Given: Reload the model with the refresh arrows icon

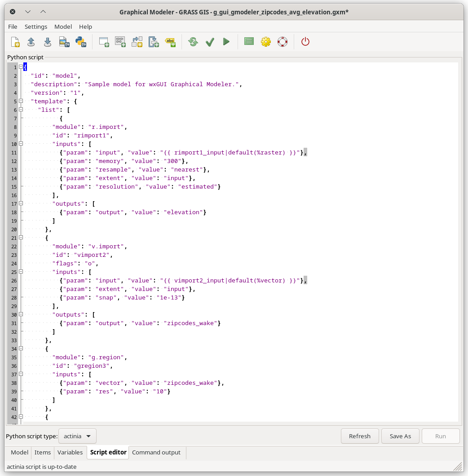Looking at the screenshot, I should click(x=193, y=41).
